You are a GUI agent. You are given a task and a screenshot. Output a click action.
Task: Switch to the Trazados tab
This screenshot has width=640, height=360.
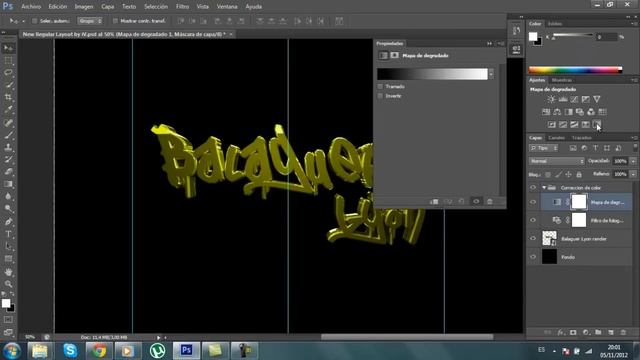581,138
